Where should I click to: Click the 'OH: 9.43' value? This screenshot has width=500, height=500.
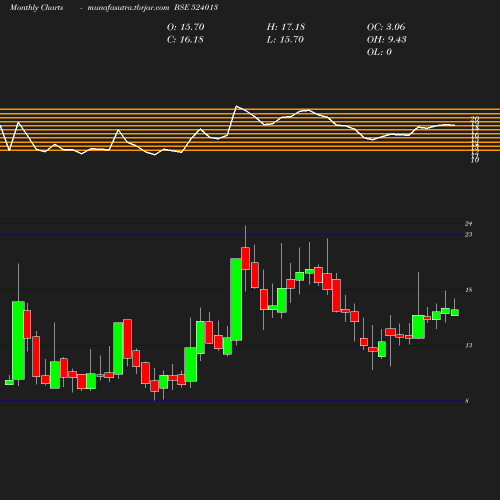(x=387, y=40)
